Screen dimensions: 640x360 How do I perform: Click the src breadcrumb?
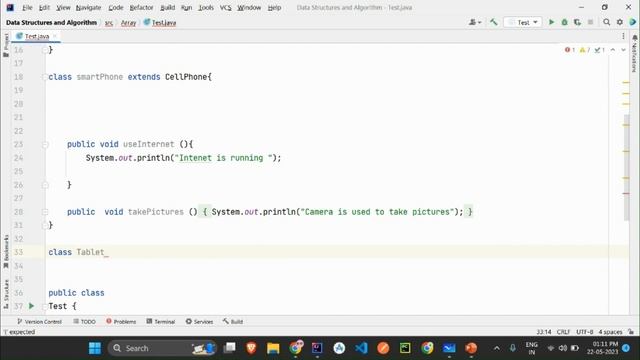(109, 23)
